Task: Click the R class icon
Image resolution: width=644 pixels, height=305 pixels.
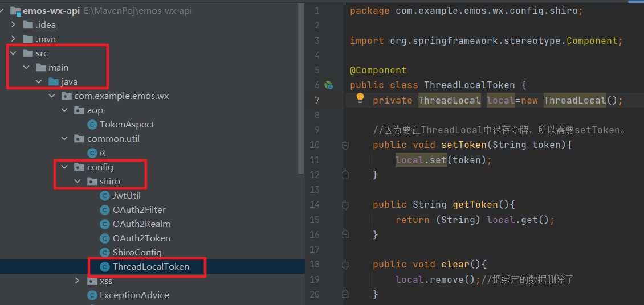Action: click(92, 153)
